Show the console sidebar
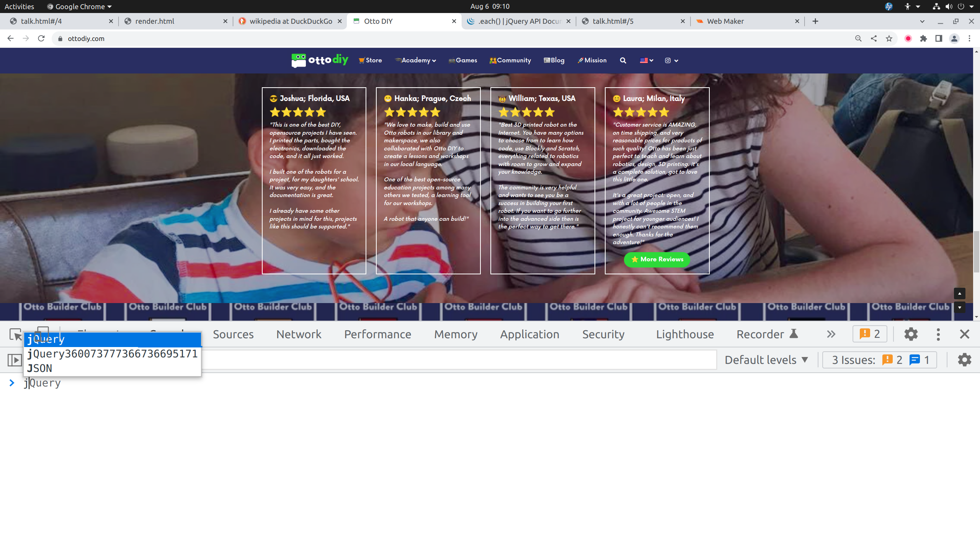 pos(15,360)
